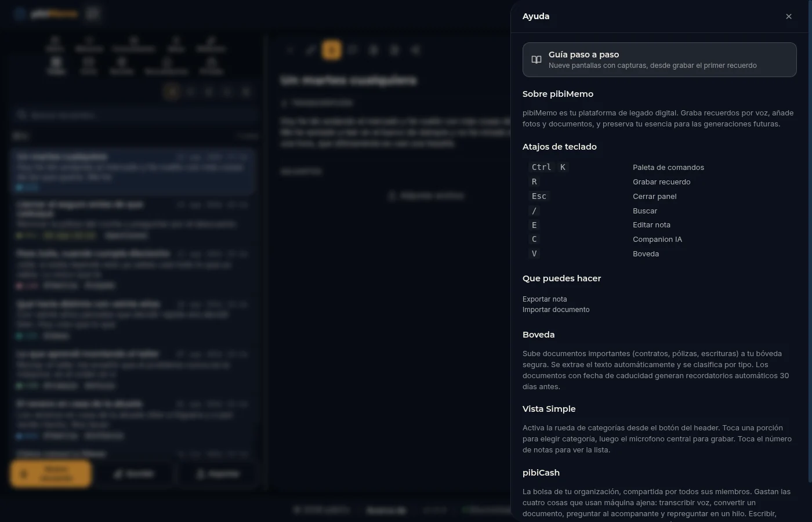Viewport: 812px width, 522px height.
Task: Select the paragraph about the rueda de categorías
Action: pyautogui.click(x=657, y=439)
